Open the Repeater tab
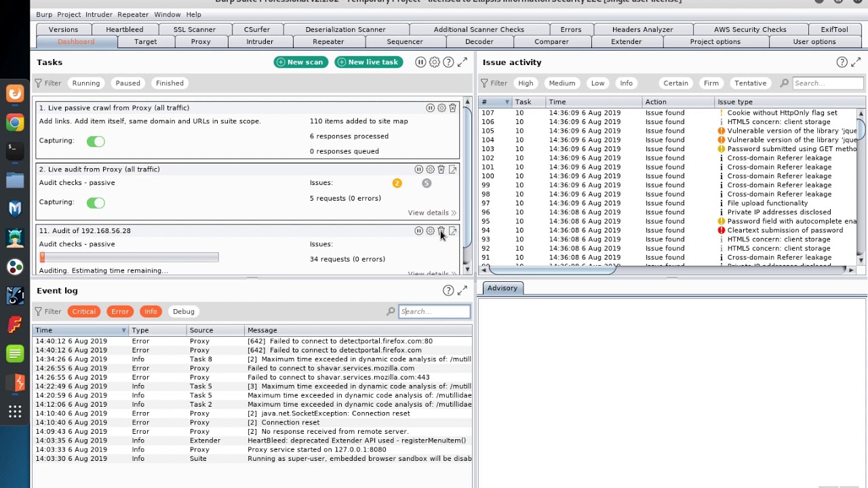Image resolution: width=868 pixels, height=488 pixels. 328,41
